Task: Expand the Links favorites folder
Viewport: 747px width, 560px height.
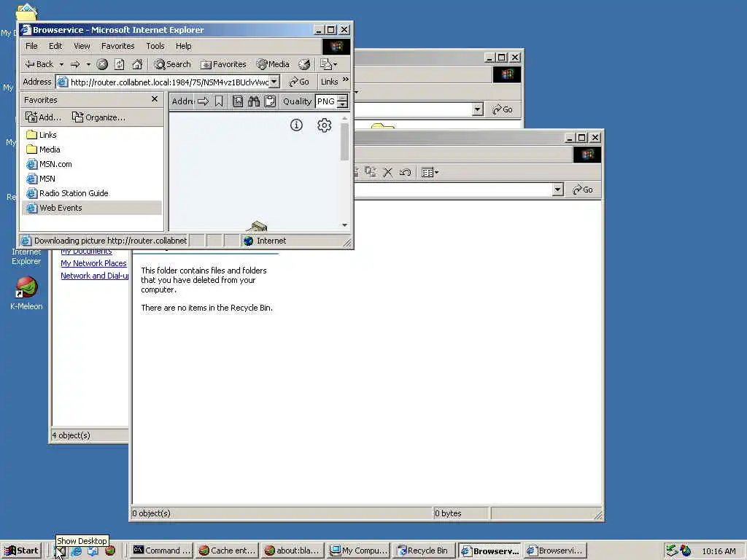Action: pyautogui.click(x=42, y=135)
